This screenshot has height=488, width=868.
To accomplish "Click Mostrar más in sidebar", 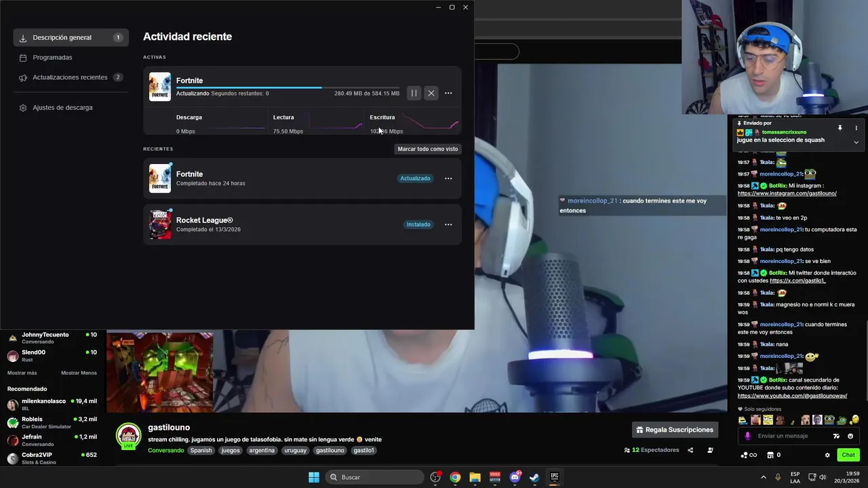I will (x=22, y=373).
